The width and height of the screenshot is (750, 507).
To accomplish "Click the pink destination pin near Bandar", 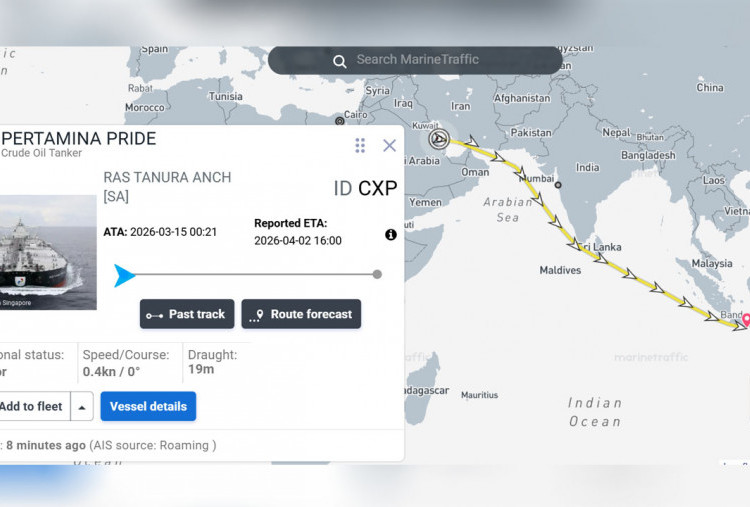I will [x=746, y=320].
